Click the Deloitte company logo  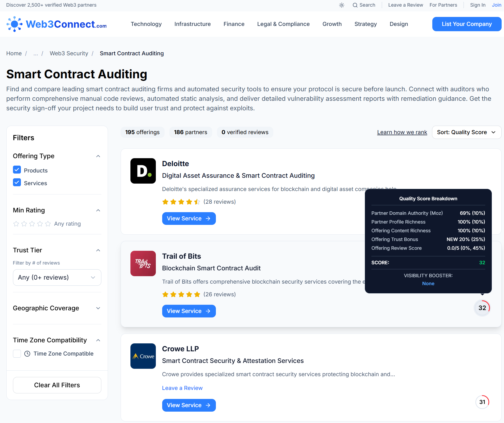pos(143,171)
